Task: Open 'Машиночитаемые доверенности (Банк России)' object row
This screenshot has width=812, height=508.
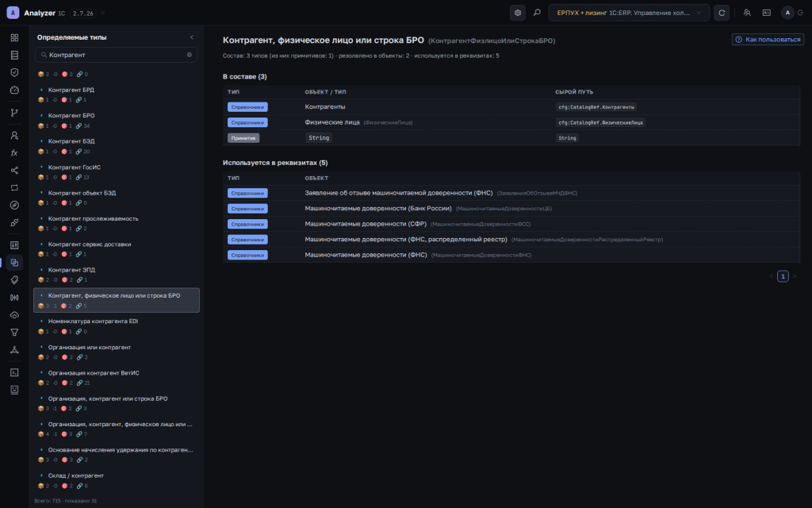Action: coord(511,209)
